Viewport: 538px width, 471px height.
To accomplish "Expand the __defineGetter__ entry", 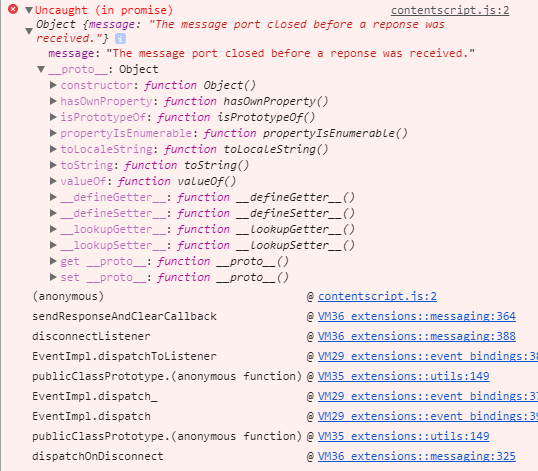I will pos(53,197).
